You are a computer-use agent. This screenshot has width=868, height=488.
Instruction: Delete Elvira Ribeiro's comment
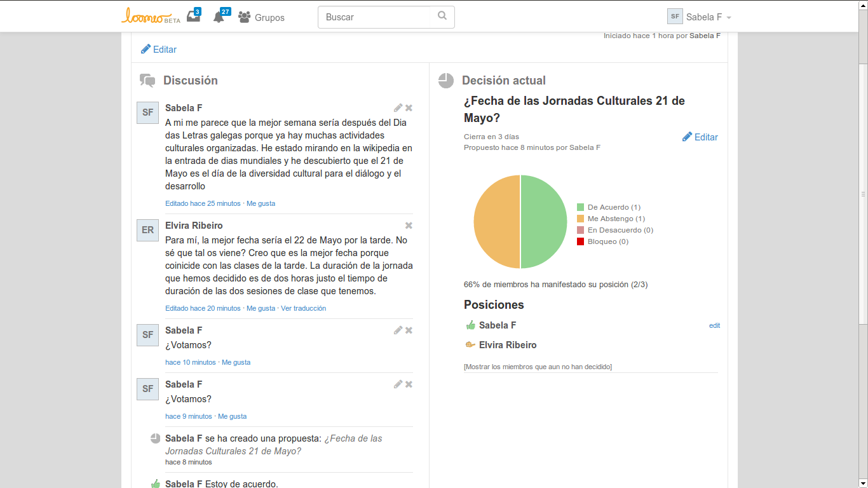pyautogui.click(x=409, y=226)
